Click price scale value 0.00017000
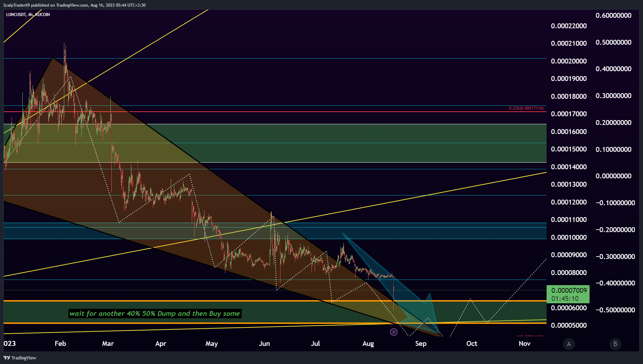The image size is (643, 364). (x=569, y=114)
